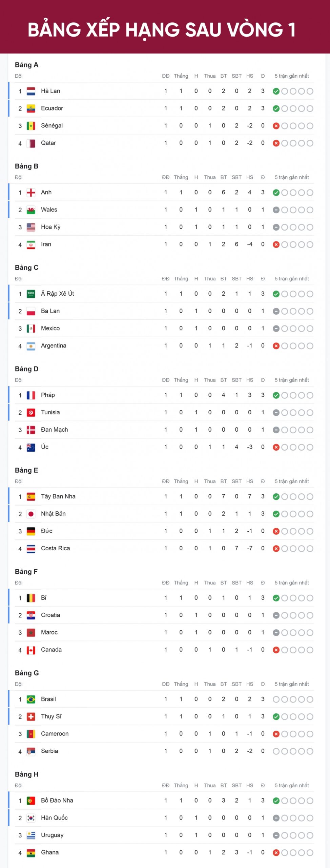
Task: Click the Netherlands flag icon next to Hà Lan
Action: 31,91
